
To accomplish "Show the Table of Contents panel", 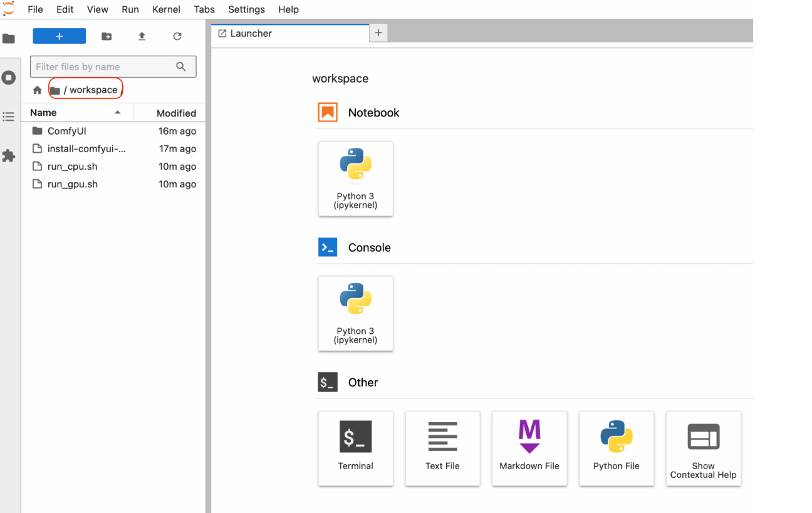I will (9, 117).
